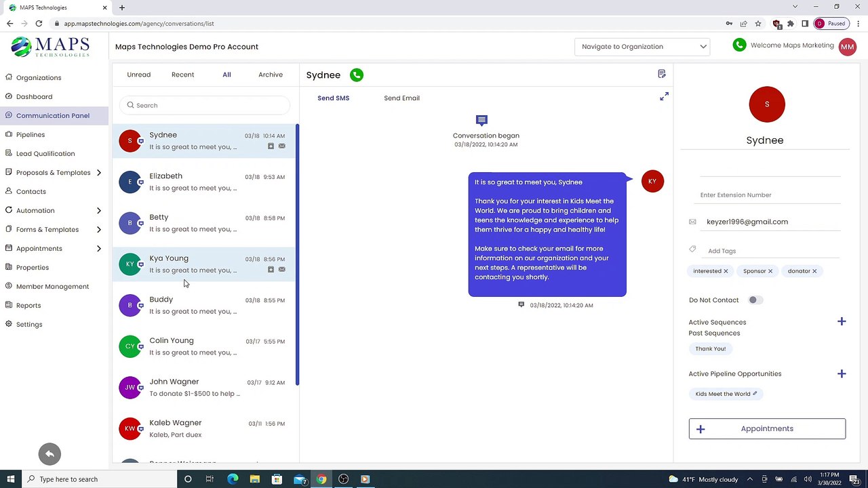Expand the Forms & Templates submenu

coord(98,230)
